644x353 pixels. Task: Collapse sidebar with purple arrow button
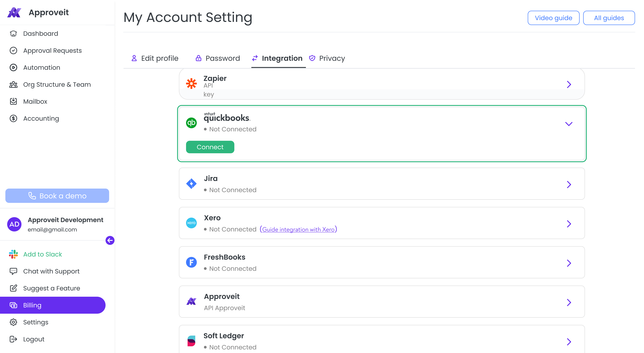(x=110, y=240)
